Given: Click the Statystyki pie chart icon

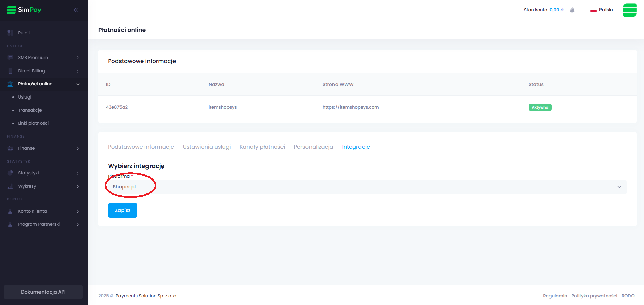Looking at the screenshot, I should point(10,173).
